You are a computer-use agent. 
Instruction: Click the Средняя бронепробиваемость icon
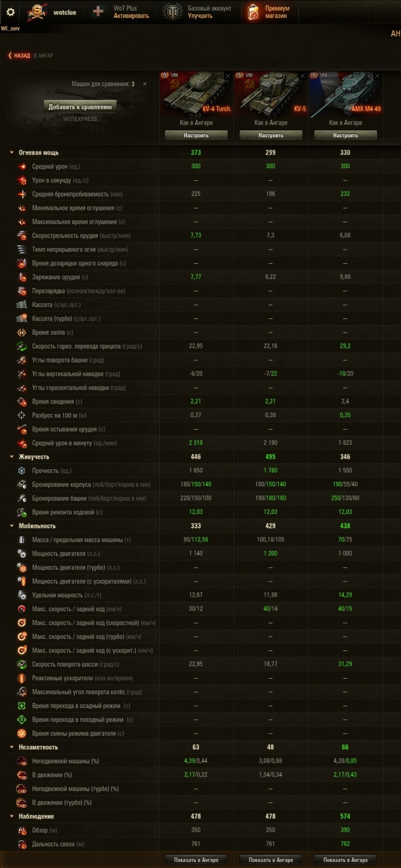pyautogui.click(x=22, y=194)
